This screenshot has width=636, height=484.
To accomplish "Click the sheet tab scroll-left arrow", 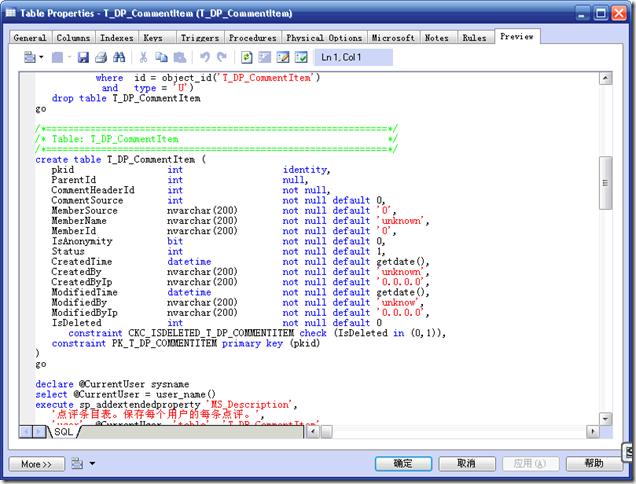I will (27, 432).
